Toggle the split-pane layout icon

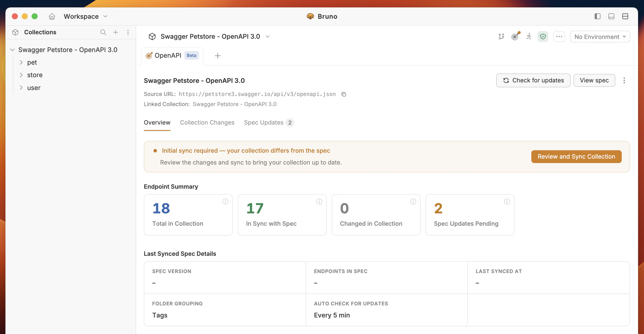pos(625,17)
